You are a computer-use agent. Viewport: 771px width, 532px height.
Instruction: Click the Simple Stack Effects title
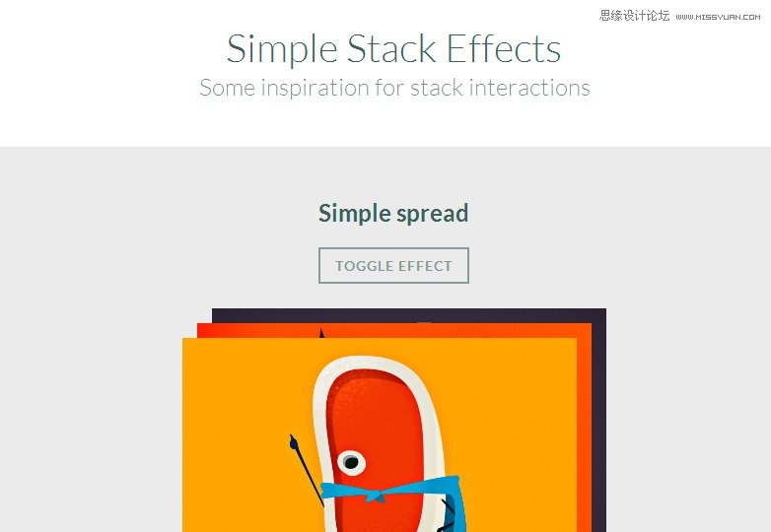click(393, 48)
